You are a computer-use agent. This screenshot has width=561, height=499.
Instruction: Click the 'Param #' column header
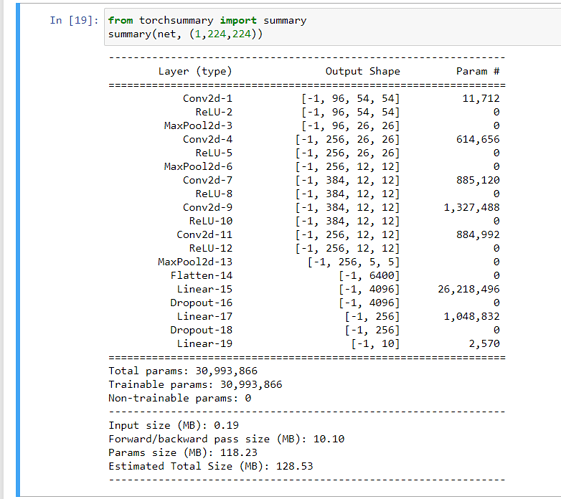478,71
